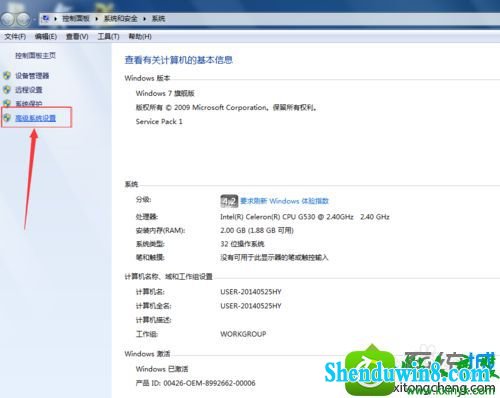This screenshot has width=500, height=398.
Task: Click the Microsoft Corporation copyright line
Action: click(226, 108)
